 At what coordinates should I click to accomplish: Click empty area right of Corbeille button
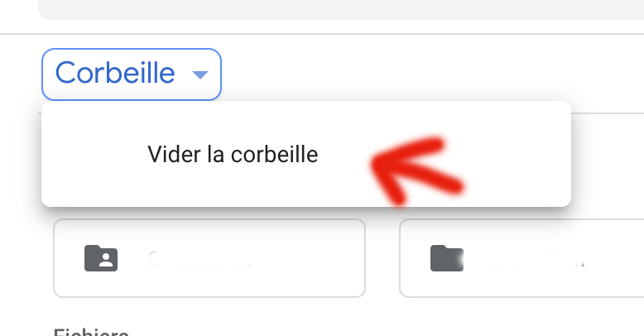[411, 74]
